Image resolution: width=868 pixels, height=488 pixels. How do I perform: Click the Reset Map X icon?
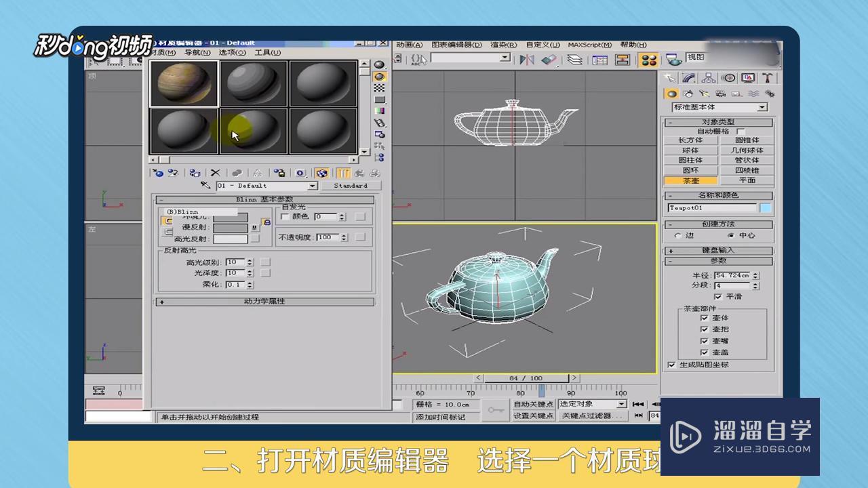pyautogui.click(x=216, y=173)
